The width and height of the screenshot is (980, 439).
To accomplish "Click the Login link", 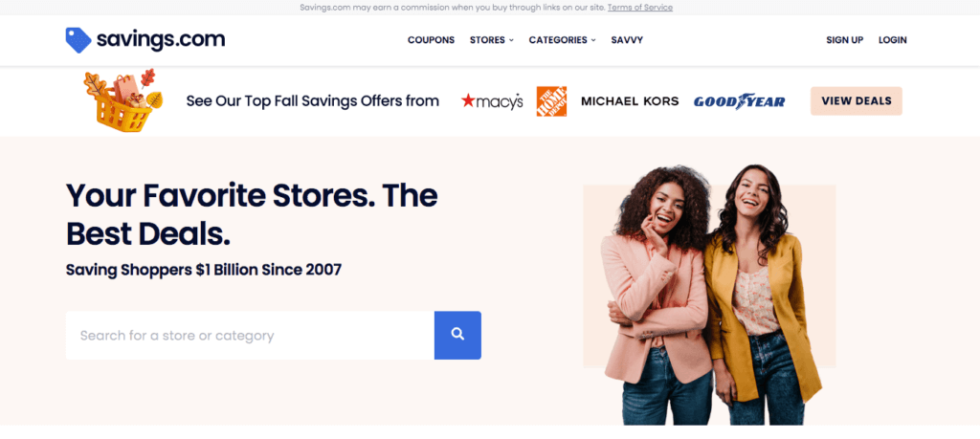I will (893, 40).
